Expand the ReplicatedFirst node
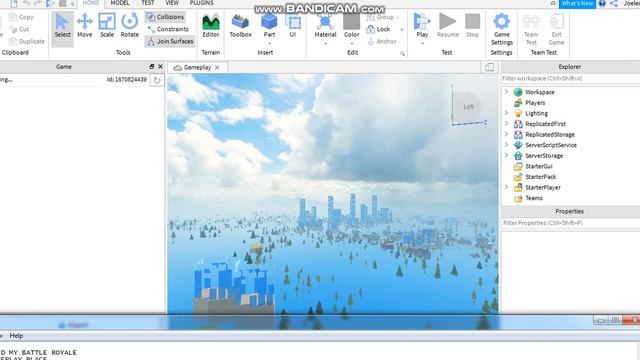The height and width of the screenshot is (360, 640). [x=507, y=124]
